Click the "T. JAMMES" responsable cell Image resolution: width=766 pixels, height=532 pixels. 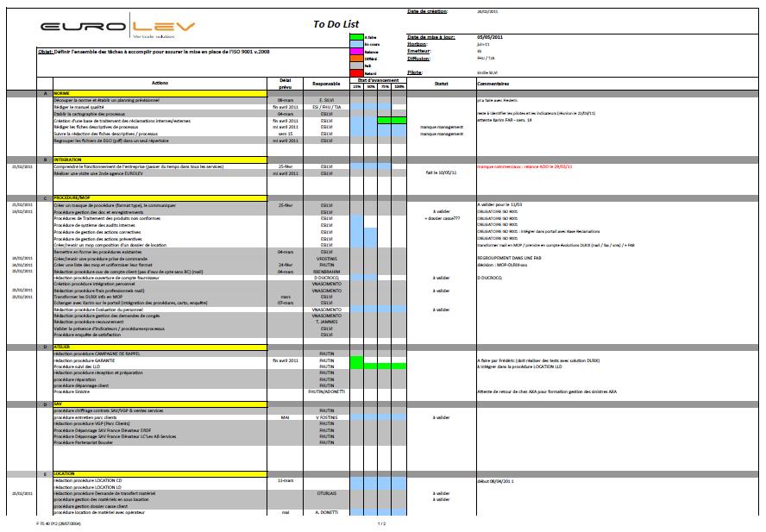pos(326,322)
